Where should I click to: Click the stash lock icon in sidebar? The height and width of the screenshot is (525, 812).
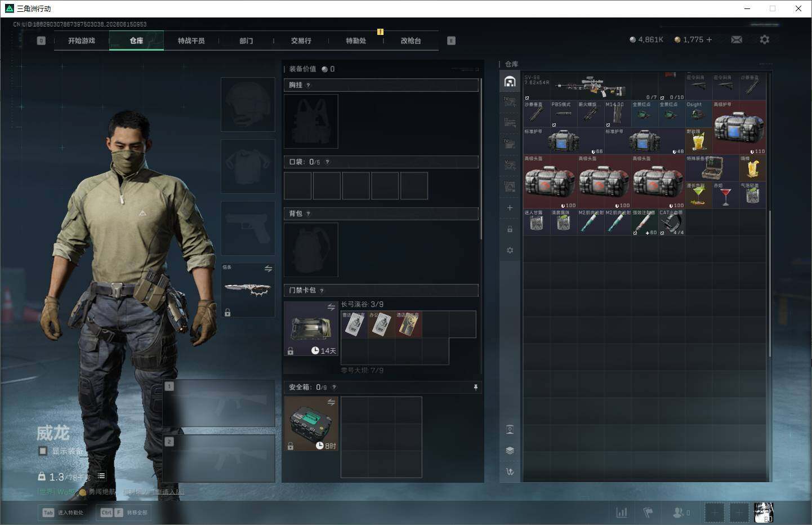coord(510,229)
